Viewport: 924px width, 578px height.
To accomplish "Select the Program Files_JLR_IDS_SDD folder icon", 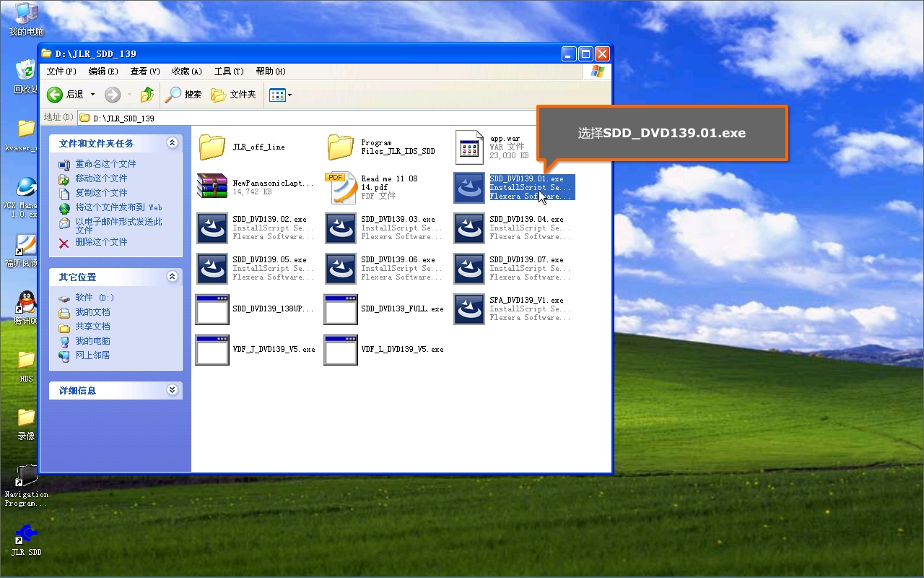I will tap(341, 147).
